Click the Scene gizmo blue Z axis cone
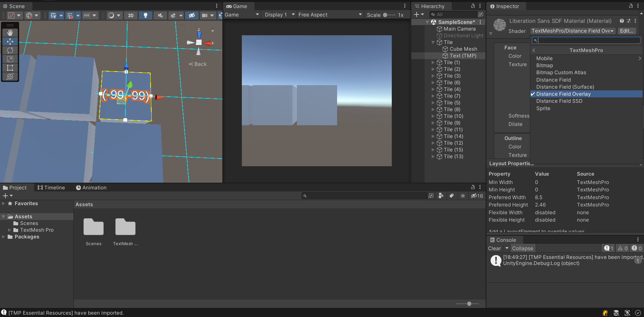 point(199,35)
